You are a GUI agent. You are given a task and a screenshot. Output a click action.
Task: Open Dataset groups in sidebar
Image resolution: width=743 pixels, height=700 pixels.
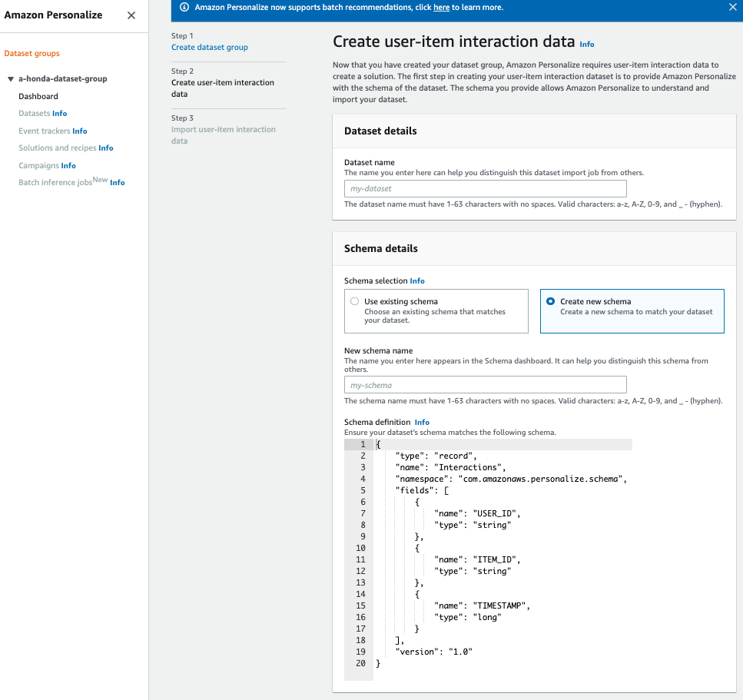(x=32, y=53)
